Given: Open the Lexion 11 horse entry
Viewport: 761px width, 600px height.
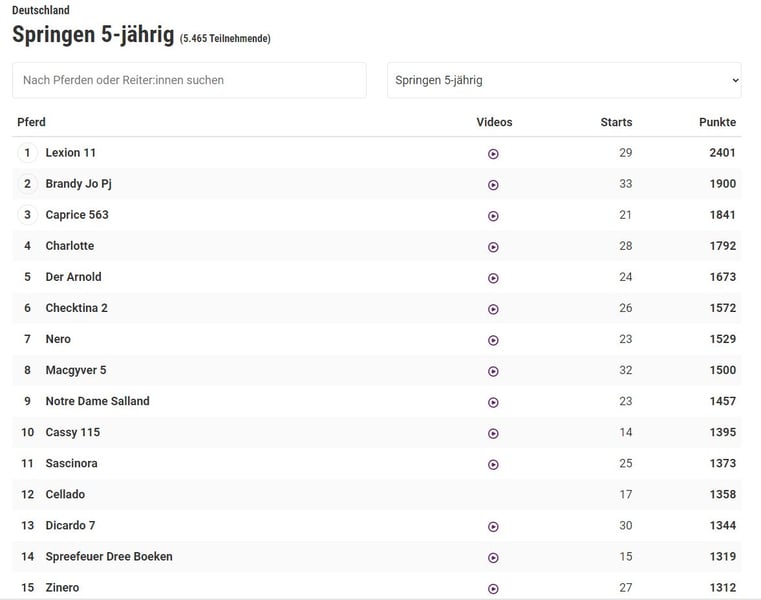Looking at the screenshot, I should coord(71,153).
